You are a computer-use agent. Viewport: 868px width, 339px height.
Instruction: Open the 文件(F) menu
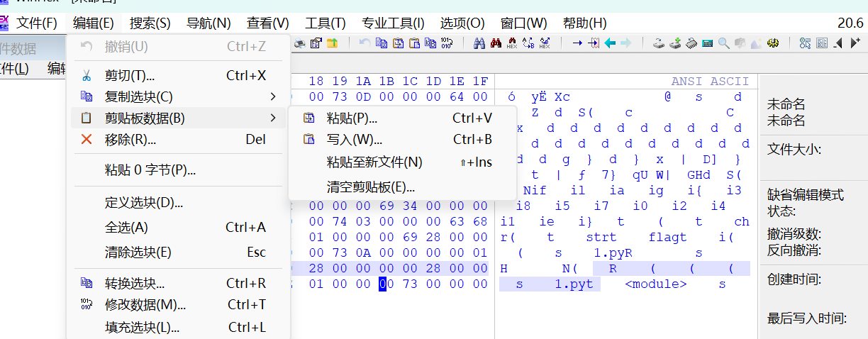(x=36, y=23)
